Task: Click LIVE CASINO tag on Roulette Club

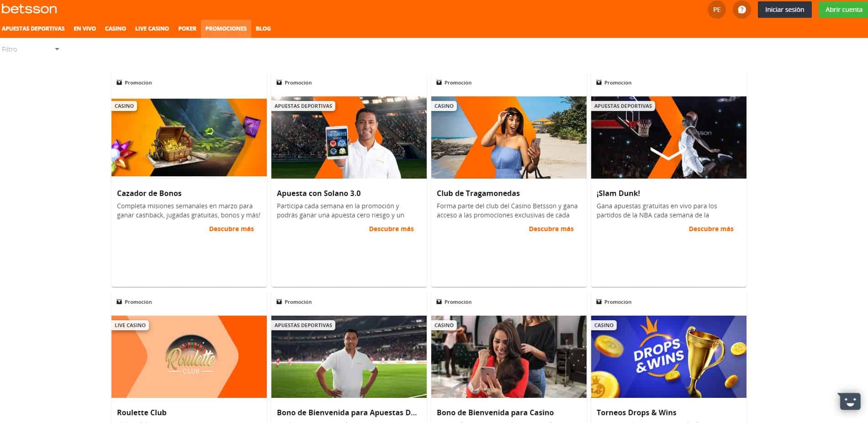Action: [x=130, y=325]
